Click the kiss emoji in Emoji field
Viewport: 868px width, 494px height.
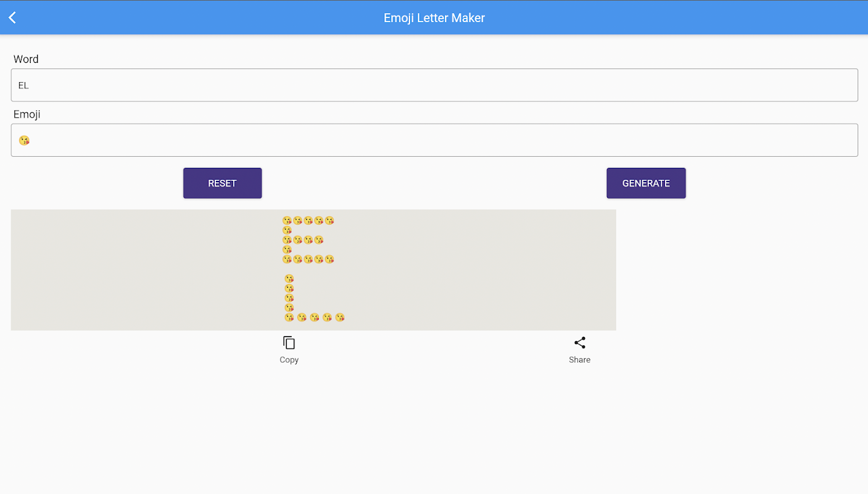click(24, 140)
